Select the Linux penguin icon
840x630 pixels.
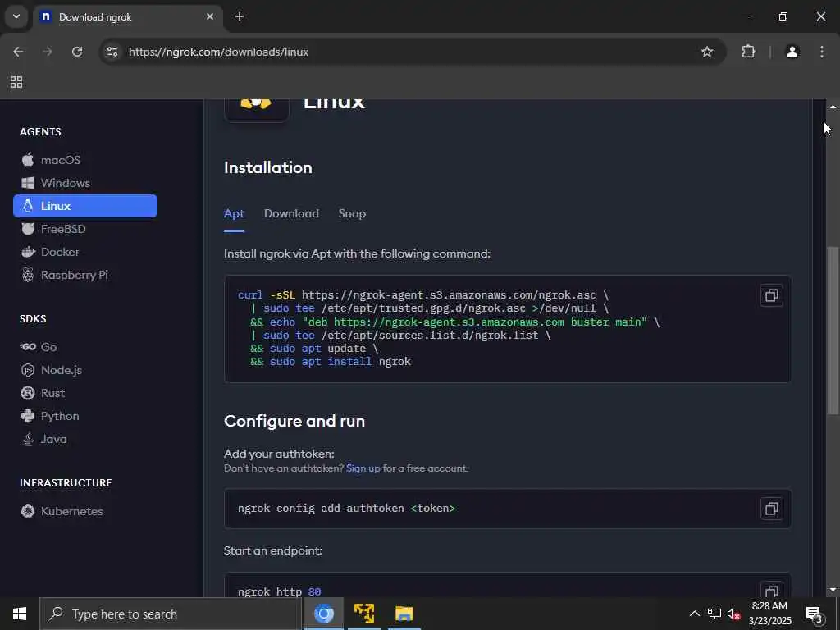click(28, 206)
